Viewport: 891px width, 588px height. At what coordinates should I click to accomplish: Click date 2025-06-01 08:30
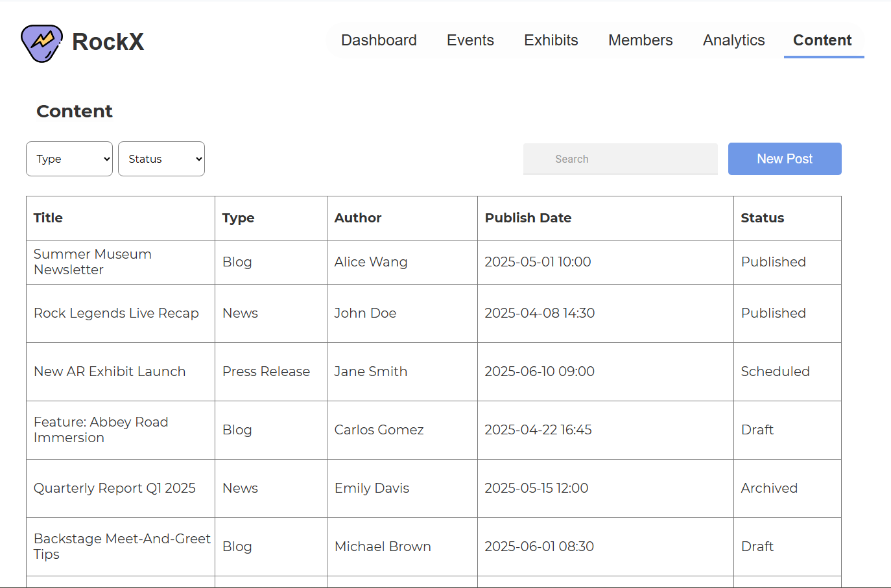pyautogui.click(x=539, y=547)
